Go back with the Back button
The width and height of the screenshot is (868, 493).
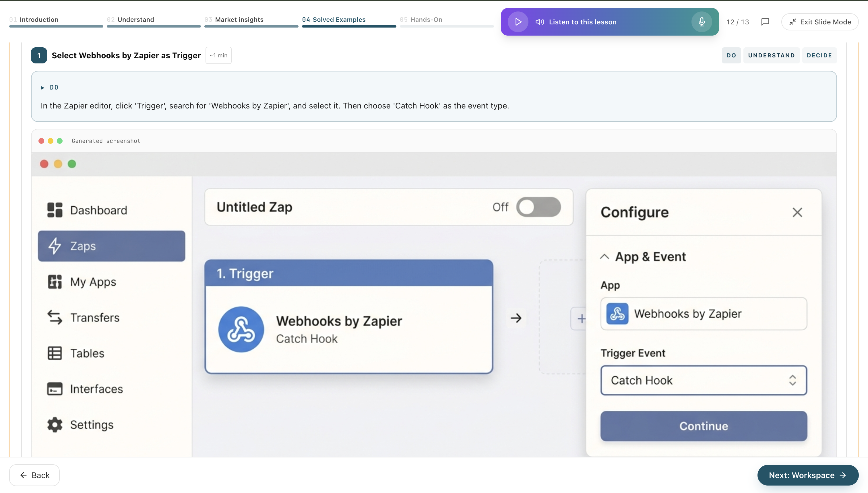point(34,475)
